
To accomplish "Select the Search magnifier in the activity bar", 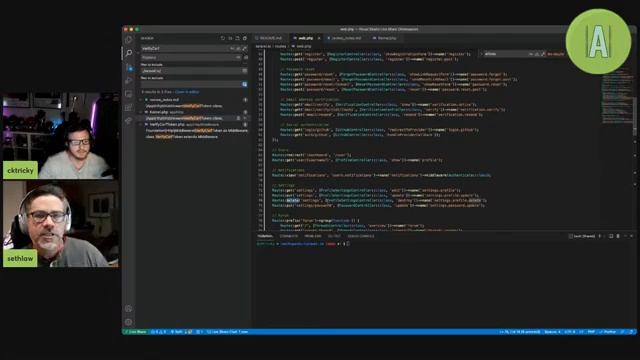I will (129, 53).
